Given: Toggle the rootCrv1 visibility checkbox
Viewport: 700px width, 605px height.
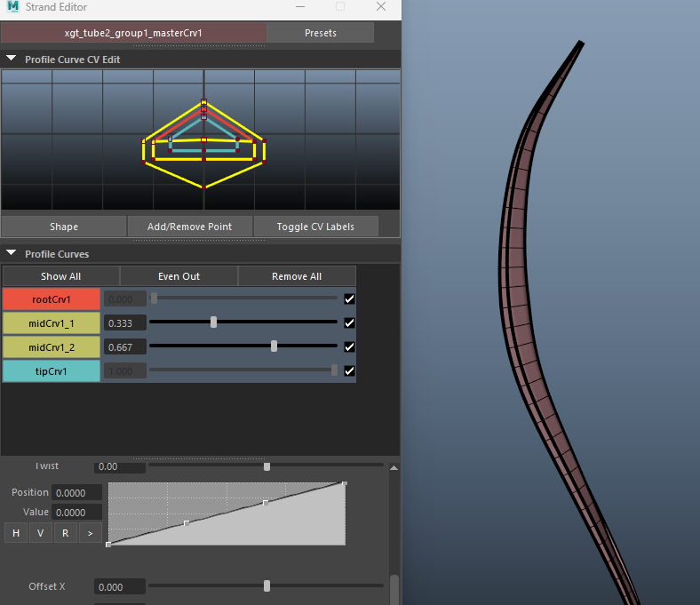Looking at the screenshot, I should pos(349,299).
